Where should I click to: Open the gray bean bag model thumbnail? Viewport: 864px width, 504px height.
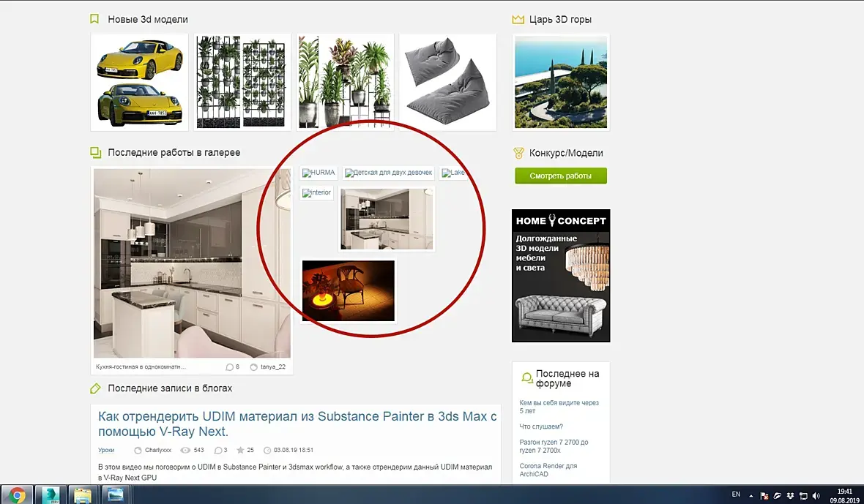[447, 82]
